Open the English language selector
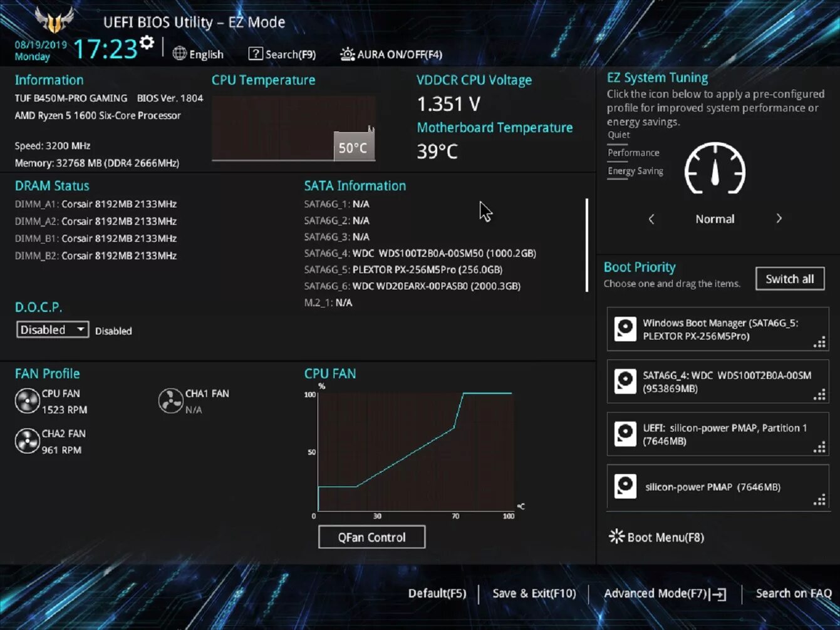840x630 pixels. (x=198, y=54)
